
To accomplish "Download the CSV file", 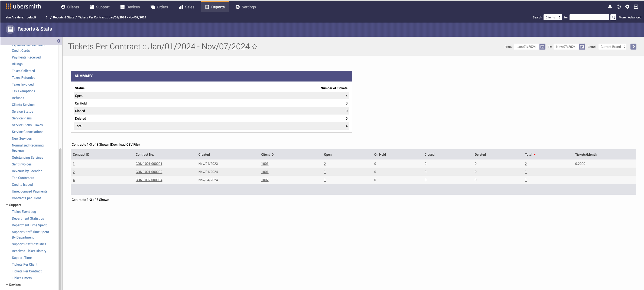I will (125, 145).
